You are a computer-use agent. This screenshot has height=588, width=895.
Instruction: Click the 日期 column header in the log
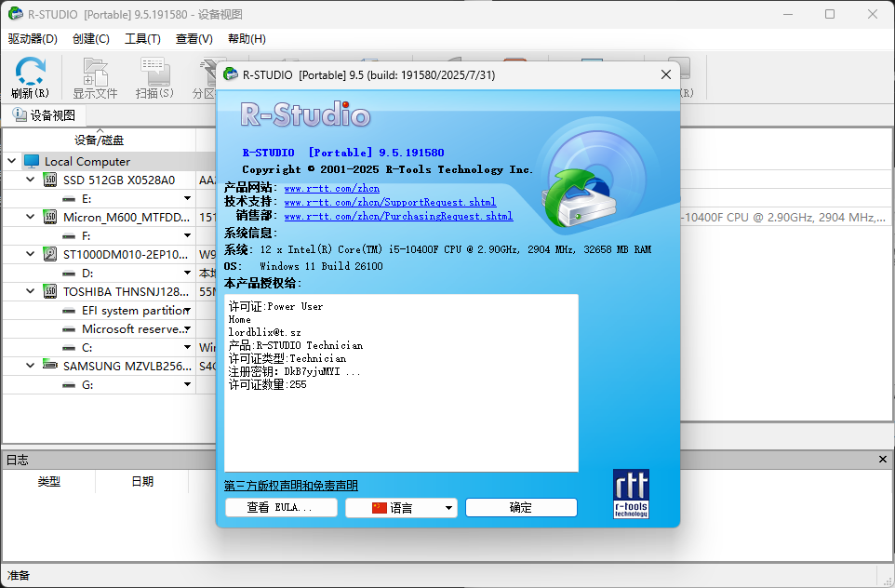click(x=142, y=481)
